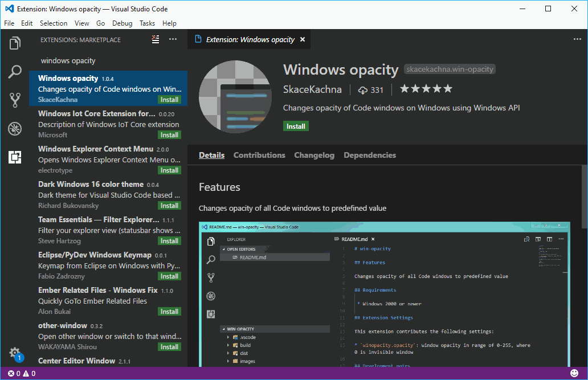Open More Actions menu of the Extensions panel
The width and height of the screenshot is (588, 380).
(173, 39)
